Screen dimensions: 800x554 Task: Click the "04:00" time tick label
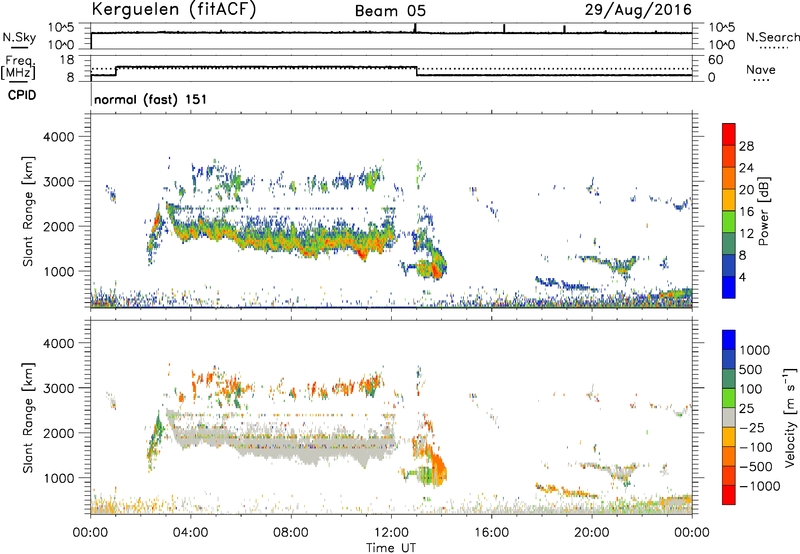(x=190, y=533)
